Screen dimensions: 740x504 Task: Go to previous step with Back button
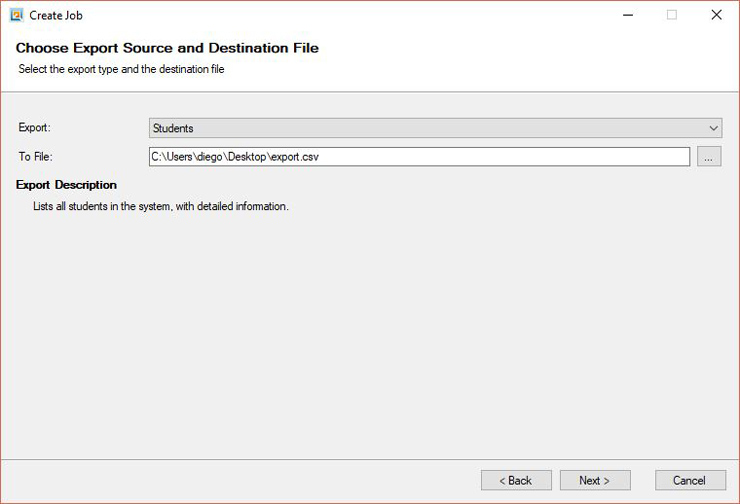[516, 480]
